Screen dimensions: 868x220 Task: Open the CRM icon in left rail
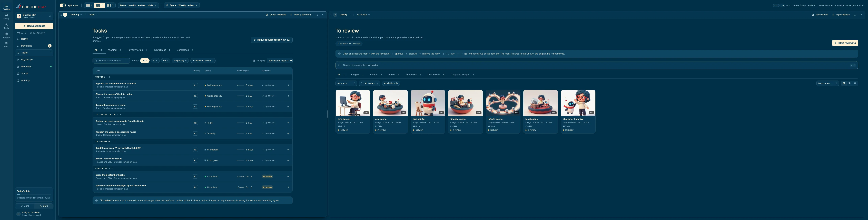coord(6,44)
